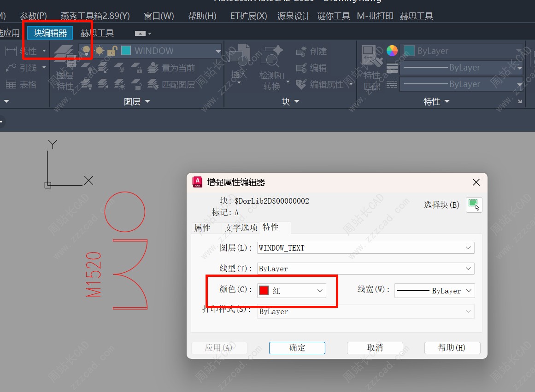Toggle the layer on/off lightbulb icon
The image size is (535, 392).
point(86,51)
